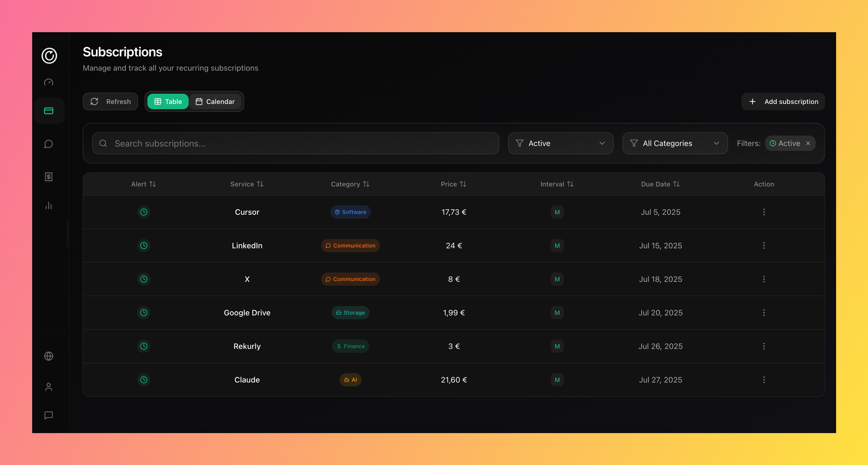Open the three-dot action menu for LinkedIn
This screenshot has height=465, width=868.
pyautogui.click(x=764, y=246)
